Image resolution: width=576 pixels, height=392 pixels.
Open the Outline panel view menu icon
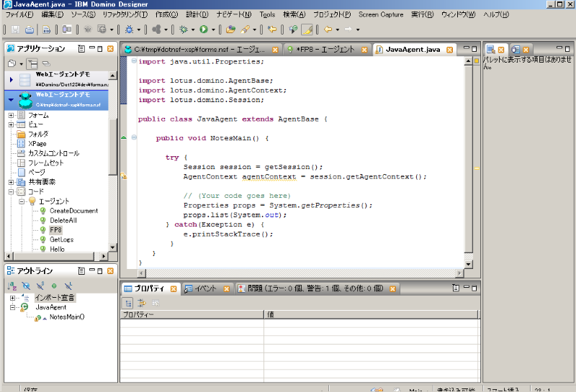click(81, 271)
